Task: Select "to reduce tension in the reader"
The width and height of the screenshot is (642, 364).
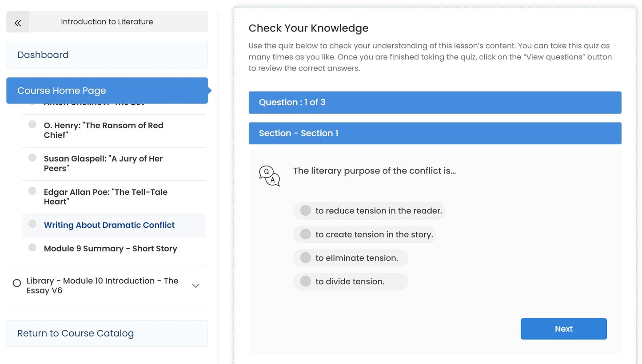Action: (x=305, y=211)
